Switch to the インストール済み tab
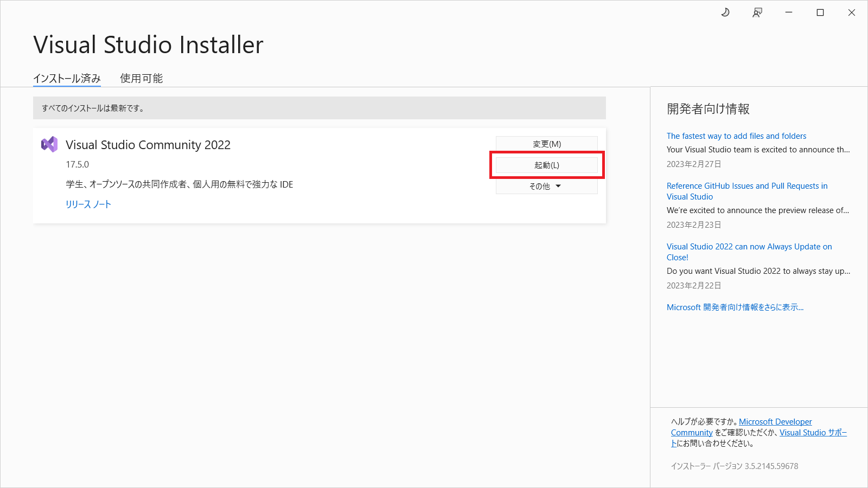Viewport: 868px width, 488px height. pos(67,79)
